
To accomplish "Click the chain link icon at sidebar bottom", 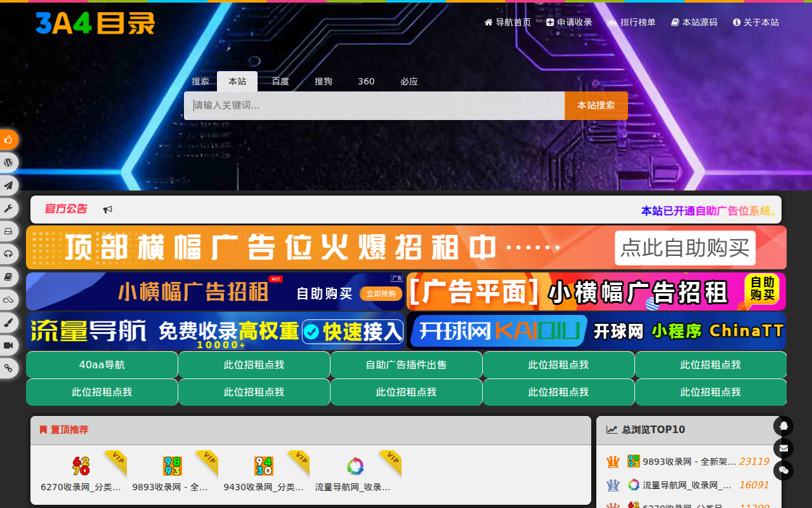I will coord(8,368).
